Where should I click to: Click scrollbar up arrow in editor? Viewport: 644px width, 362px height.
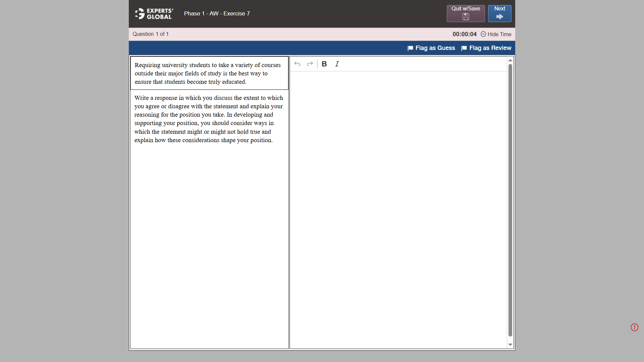pyautogui.click(x=510, y=60)
